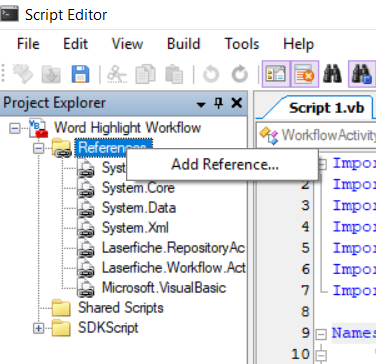The height and width of the screenshot is (364, 376).
Task: Click the binoculars Find icon
Action: click(x=332, y=74)
